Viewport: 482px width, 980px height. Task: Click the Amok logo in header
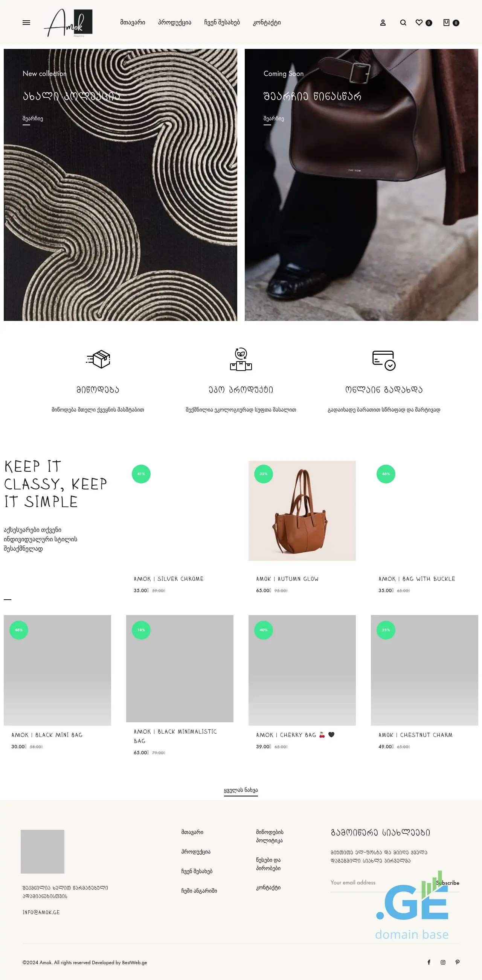click(69, 23)
